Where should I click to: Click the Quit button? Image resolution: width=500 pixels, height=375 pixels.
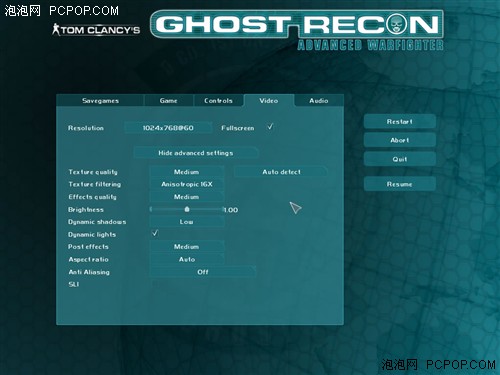click(400, 159)
